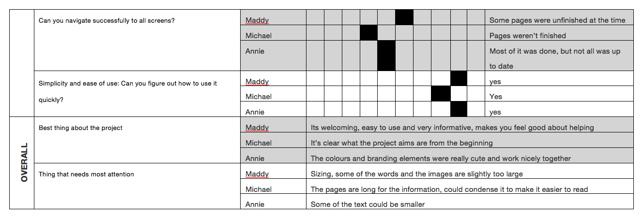644x217 pixels.
Task: Click Michael's black rating cell for navigation question
Action: click(x=368, y=33)
